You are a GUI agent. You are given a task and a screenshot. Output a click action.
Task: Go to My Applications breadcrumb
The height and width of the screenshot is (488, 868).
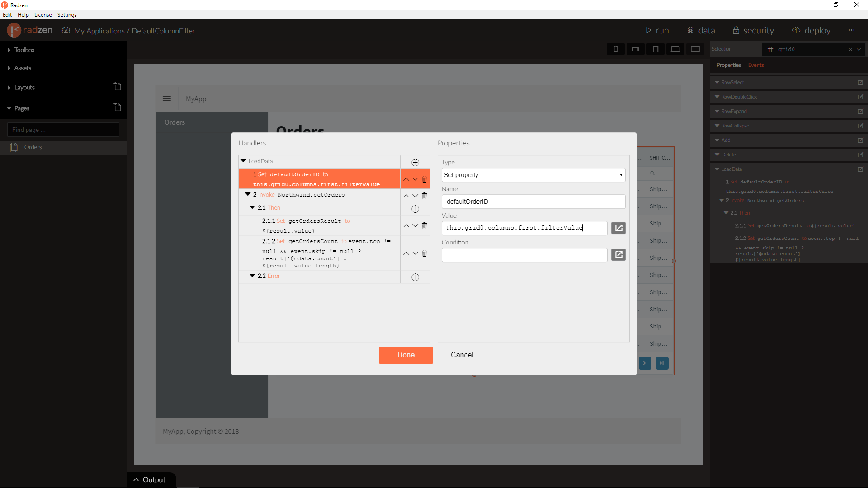[99, 31]
